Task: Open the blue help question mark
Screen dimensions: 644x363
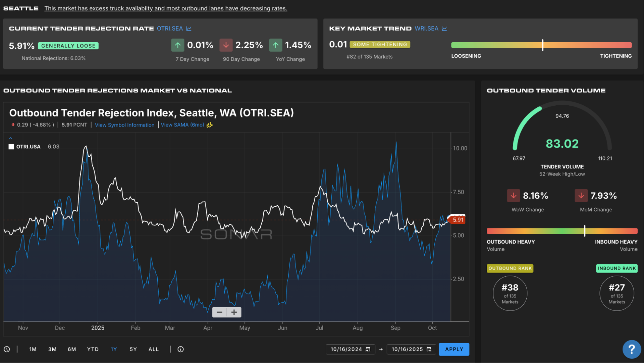Action: click(631, 349)
